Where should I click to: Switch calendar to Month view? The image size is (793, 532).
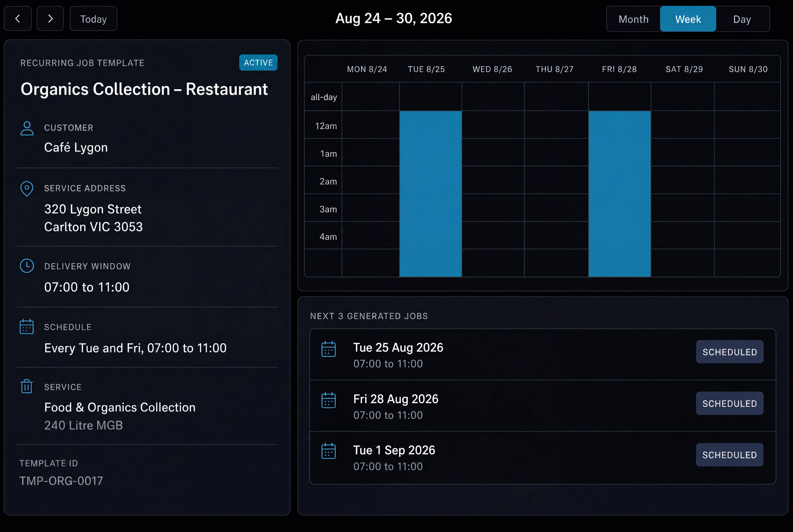coord(634,19)
